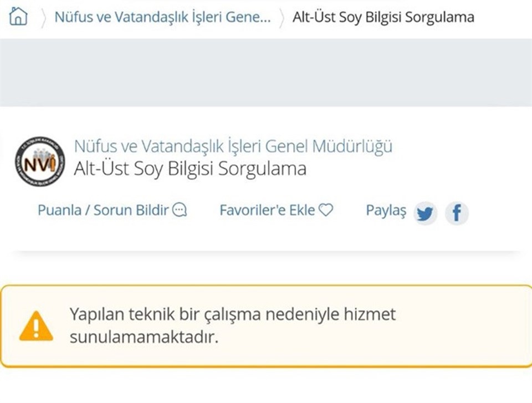The image size is (532, 403).
Task: Click the orange warning triangle icon
Action: click(x=36, y=326)
